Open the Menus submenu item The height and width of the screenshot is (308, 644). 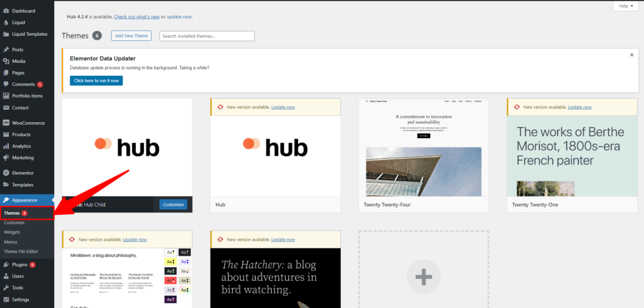pyautogui.click(x=11, y=242)
